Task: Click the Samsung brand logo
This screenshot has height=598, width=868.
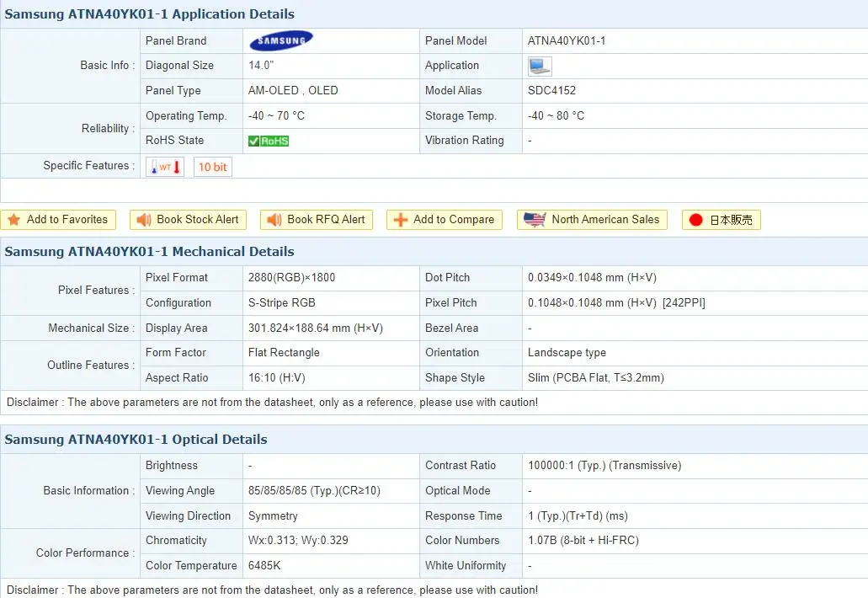Action: pyautogui.click(x=281, y=40)
